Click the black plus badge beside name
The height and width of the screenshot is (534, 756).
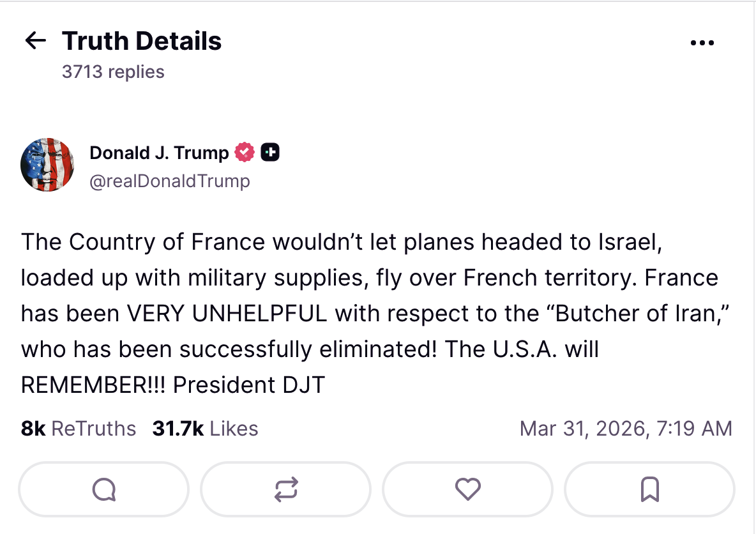point(271,153)
